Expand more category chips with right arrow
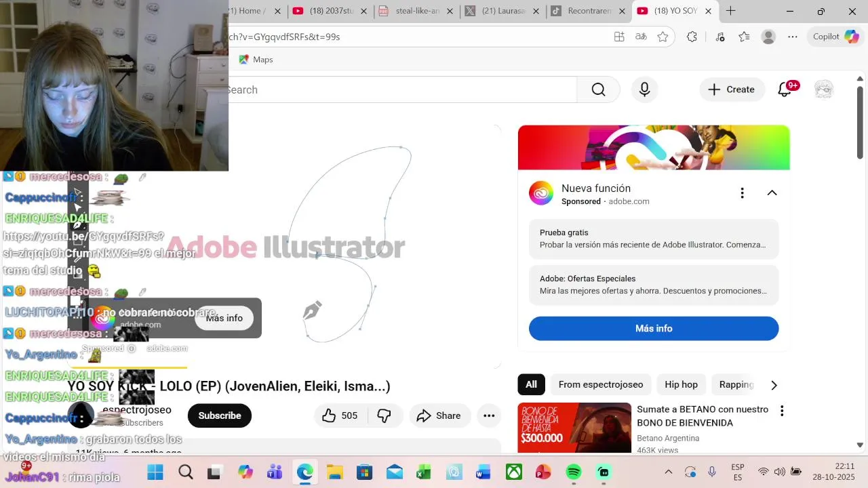868x488 pixels. coord(774,385)
